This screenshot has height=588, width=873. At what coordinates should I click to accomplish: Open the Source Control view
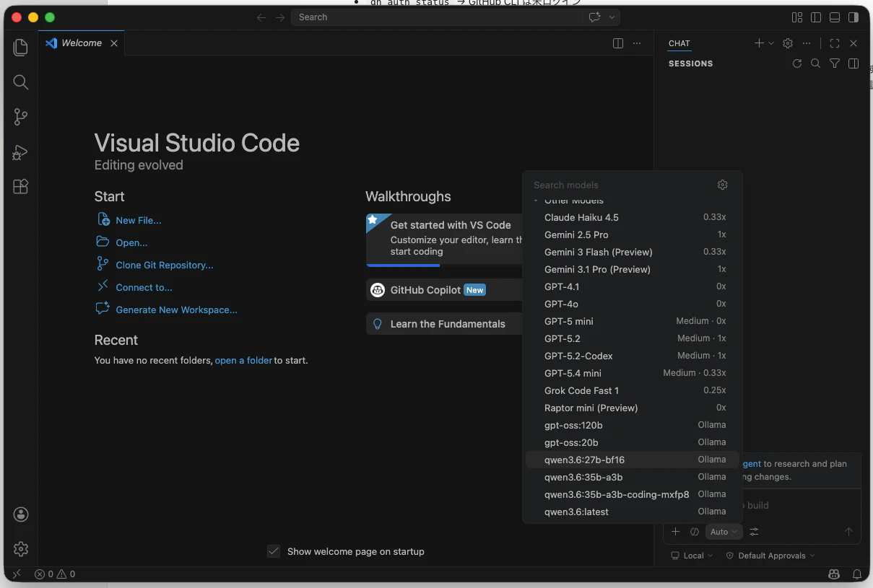(x=21, y=117)
